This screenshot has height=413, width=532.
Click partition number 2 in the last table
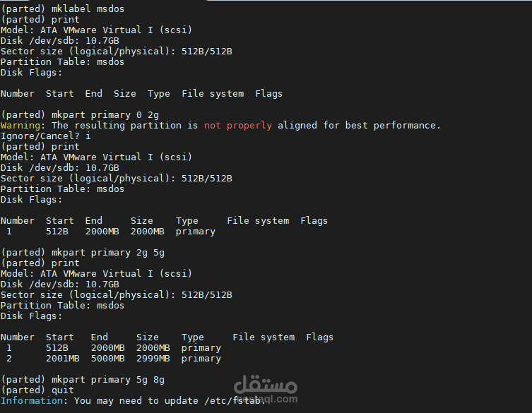[8, 358]
